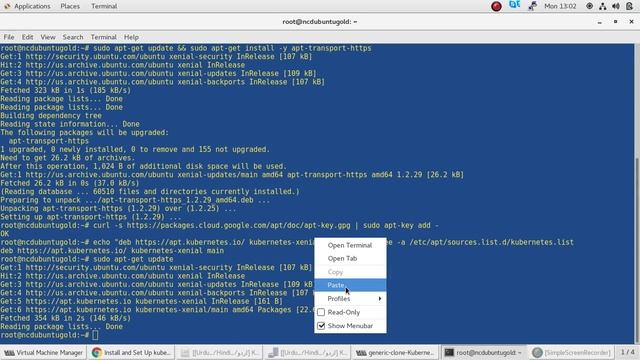The width and height of the screenshot is (640, 360).
Task: Click 'Need to get 26.2 kB of archives.' line
Action: 67,158
